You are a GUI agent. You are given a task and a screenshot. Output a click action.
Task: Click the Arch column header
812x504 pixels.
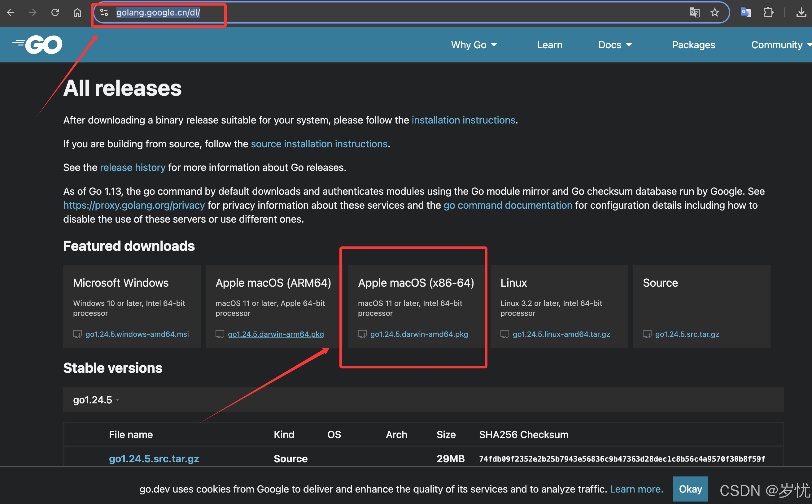pos(396,435)
